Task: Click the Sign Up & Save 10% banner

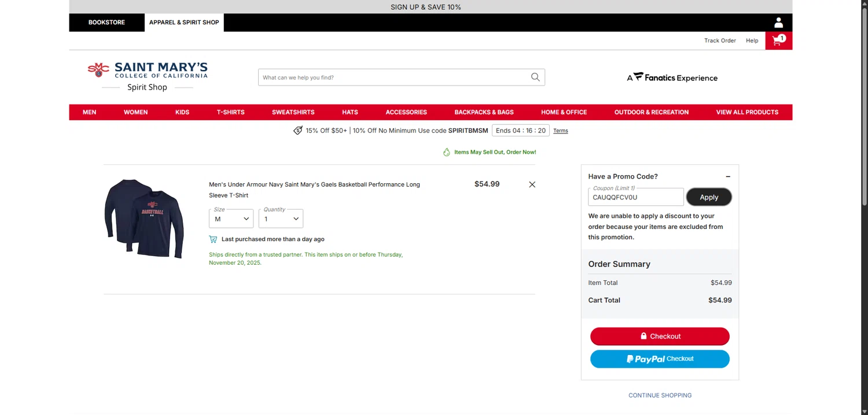Action: tap(431, 7)
